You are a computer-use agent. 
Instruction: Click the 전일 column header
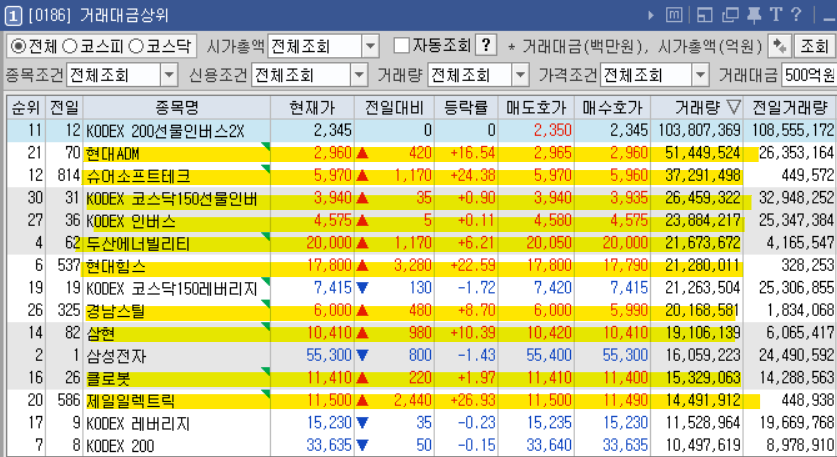tap(64, 107)
